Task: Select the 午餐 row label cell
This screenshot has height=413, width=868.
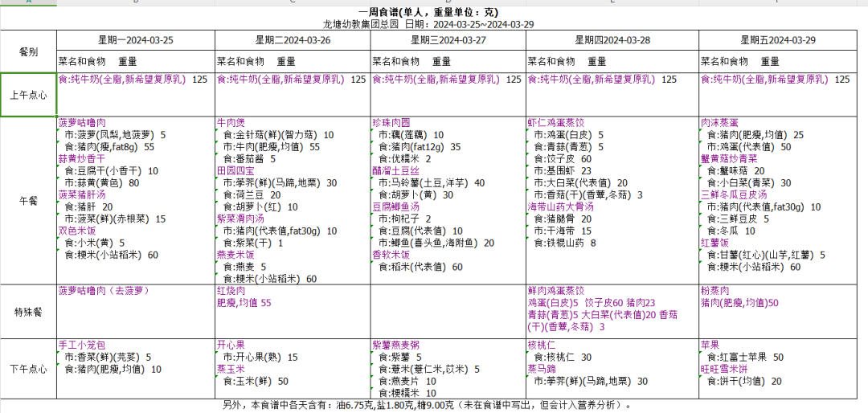Action: coord(28,201)
